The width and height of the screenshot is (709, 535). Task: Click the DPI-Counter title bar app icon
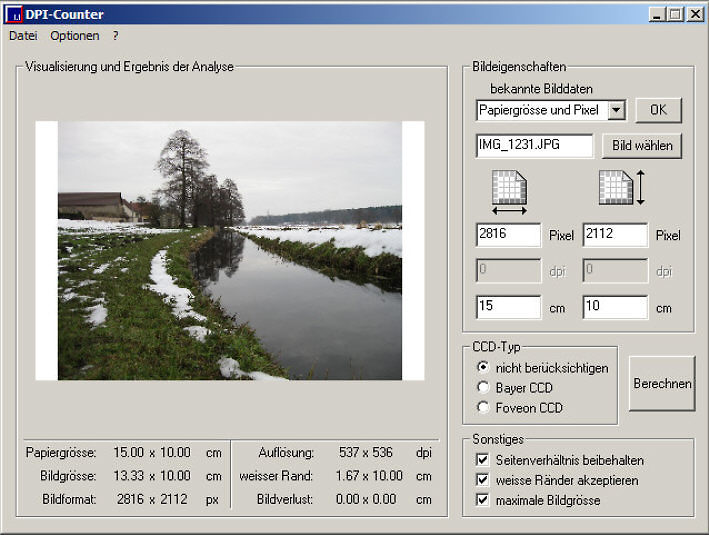point(14,14)
